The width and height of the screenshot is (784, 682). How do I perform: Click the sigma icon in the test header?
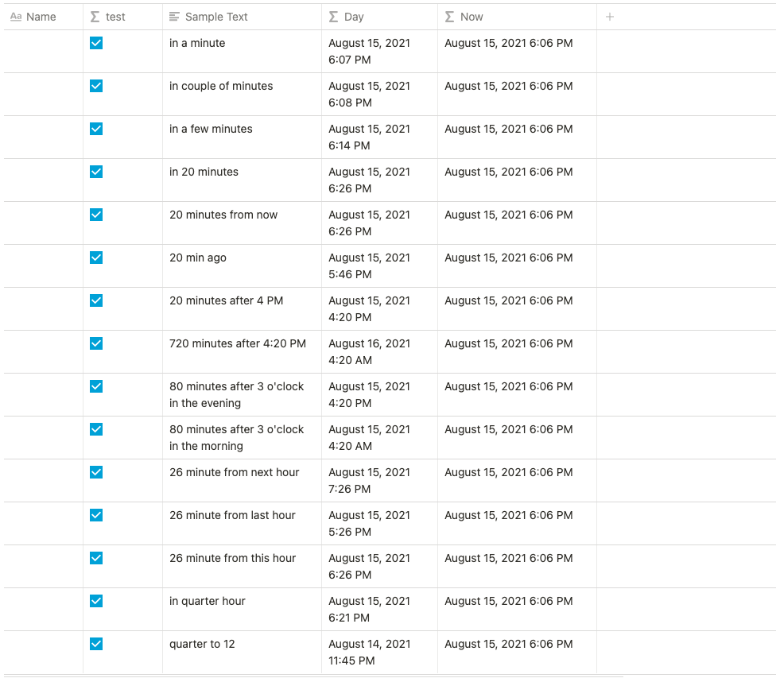[x=95, y=17]
